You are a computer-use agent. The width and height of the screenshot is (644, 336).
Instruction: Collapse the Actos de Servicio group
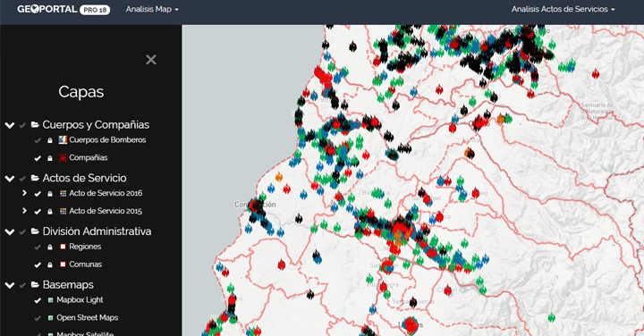click(10, 179)
